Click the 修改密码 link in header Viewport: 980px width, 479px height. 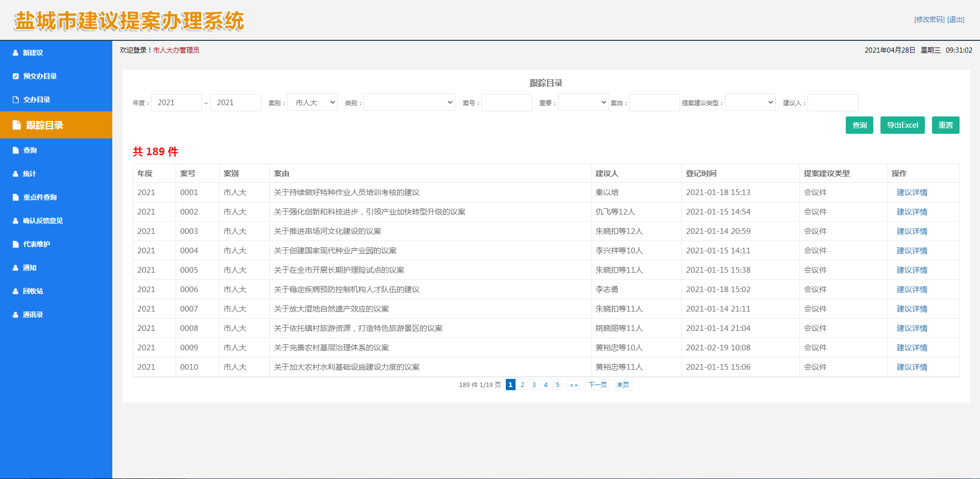coord(929,19)
